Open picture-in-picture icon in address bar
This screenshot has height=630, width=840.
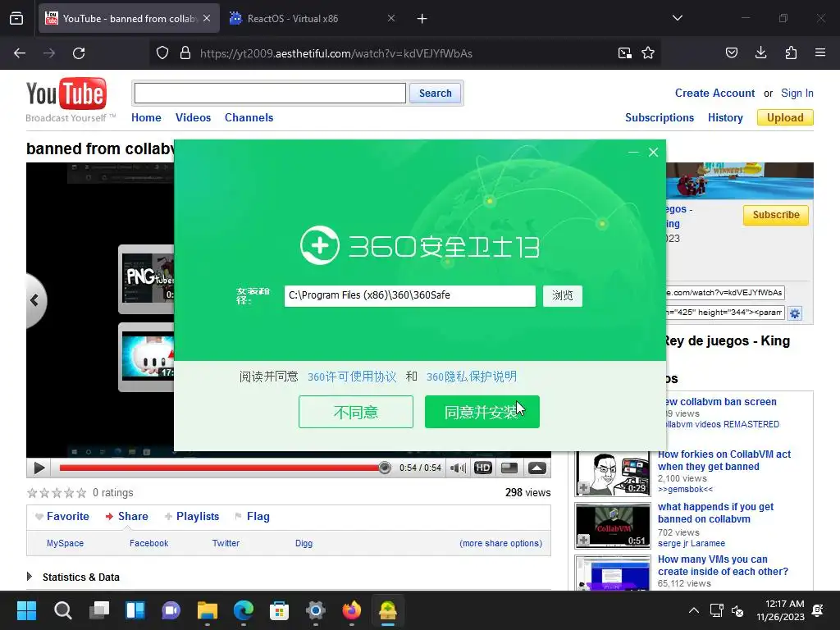pyautogui.click(x=624, y=53)
